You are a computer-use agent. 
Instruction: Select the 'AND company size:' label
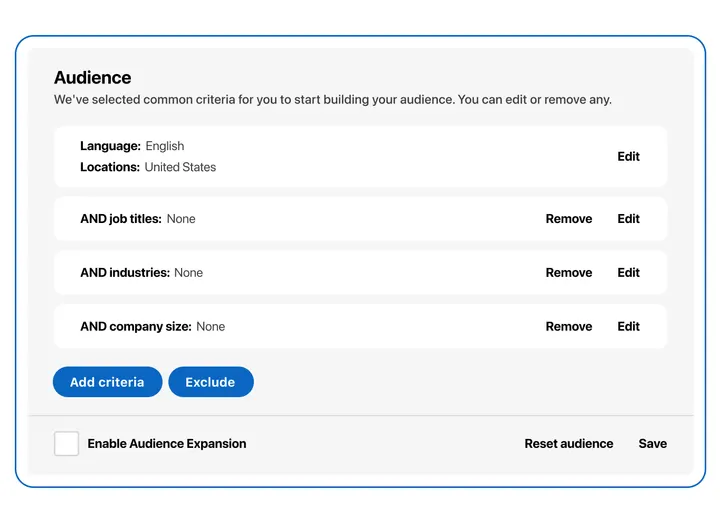[x=136, y=326]
